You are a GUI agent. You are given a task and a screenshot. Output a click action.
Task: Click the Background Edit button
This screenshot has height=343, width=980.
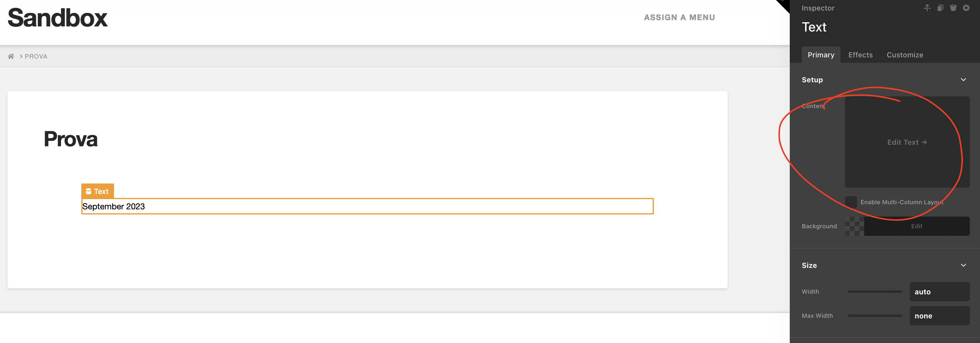coord(916,226)
